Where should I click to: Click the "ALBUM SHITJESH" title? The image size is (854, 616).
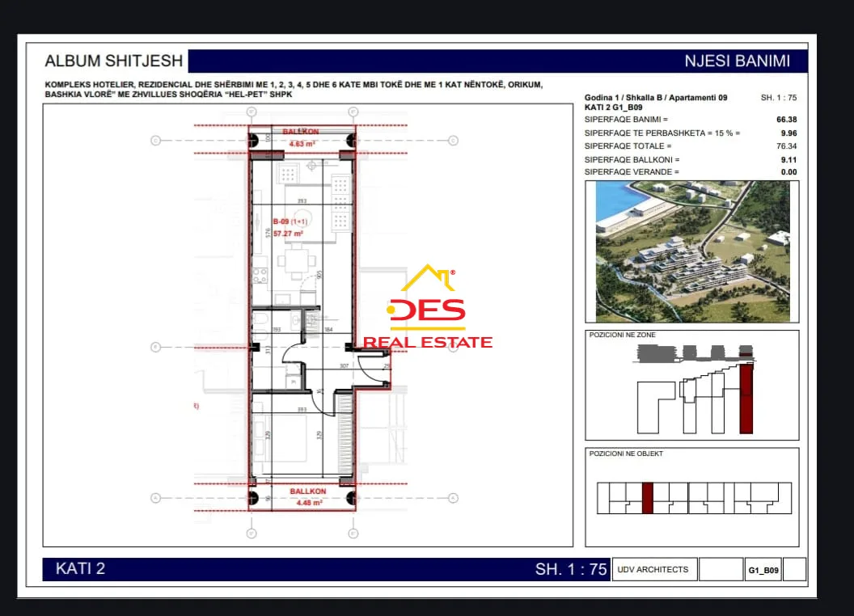click(x=114, y=61)
